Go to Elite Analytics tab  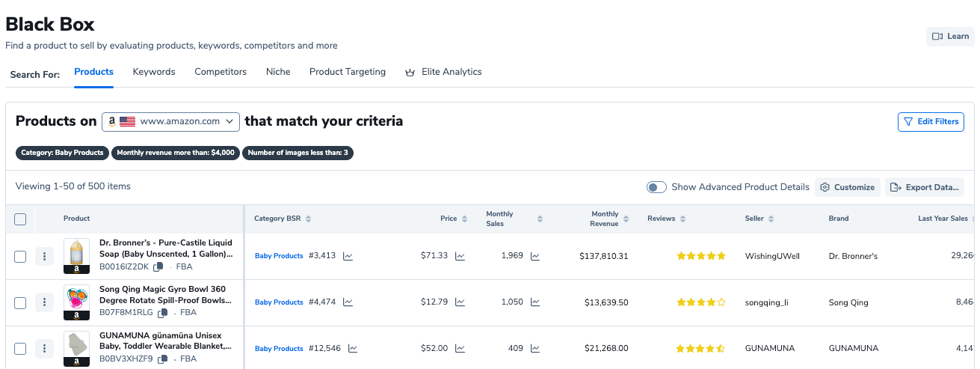click(x=443, y=72)
